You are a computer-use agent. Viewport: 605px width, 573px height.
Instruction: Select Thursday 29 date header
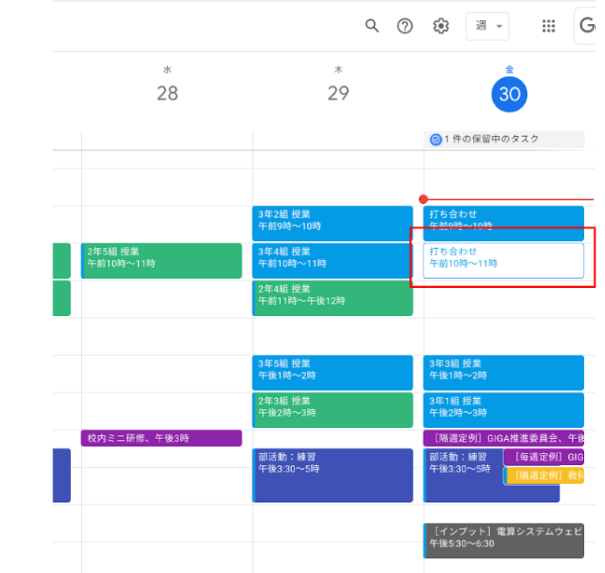338,93
